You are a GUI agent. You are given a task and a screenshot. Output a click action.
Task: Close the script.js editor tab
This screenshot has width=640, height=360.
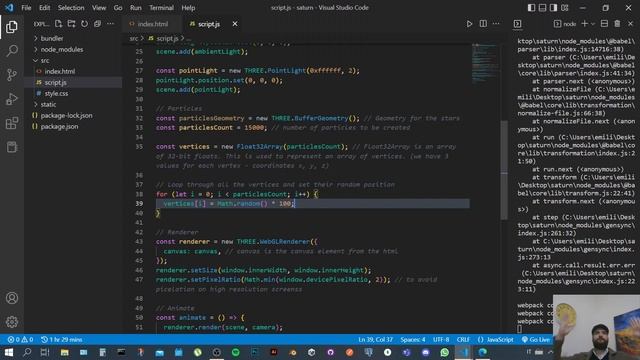click(235, 24)
